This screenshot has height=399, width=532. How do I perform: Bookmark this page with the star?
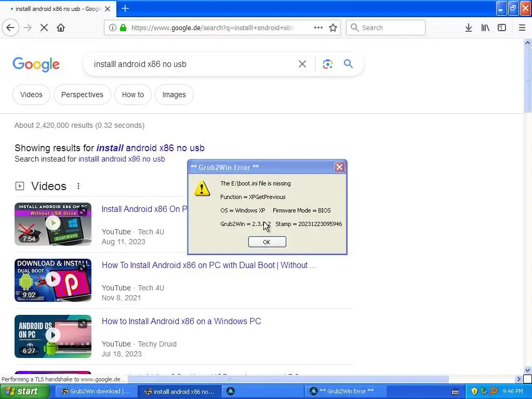333,28
